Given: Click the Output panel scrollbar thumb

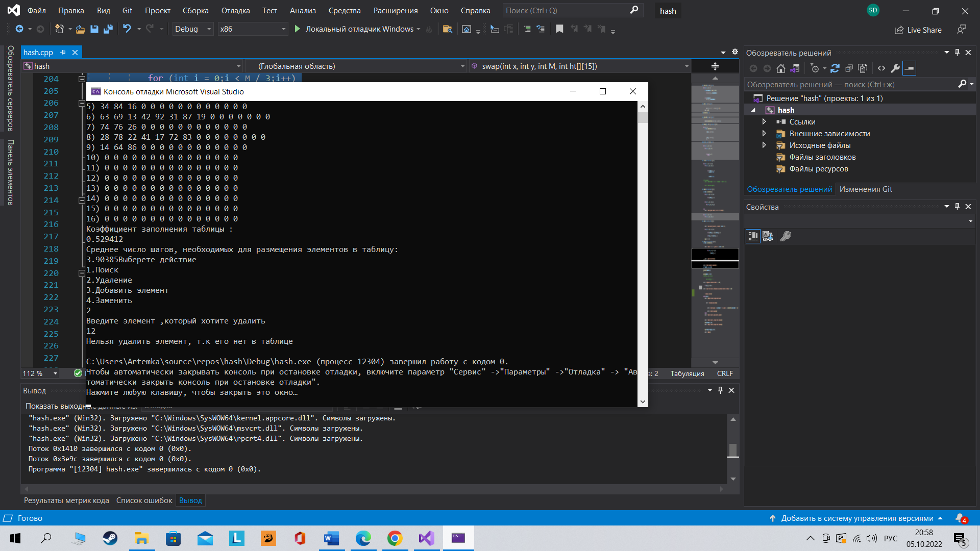Looking at the screenshot, I should pyautogui.click(x=733, y=450).
